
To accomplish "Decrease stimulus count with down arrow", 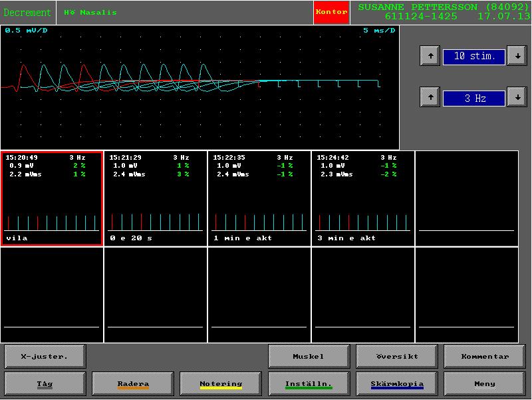I will pos(517,56).
